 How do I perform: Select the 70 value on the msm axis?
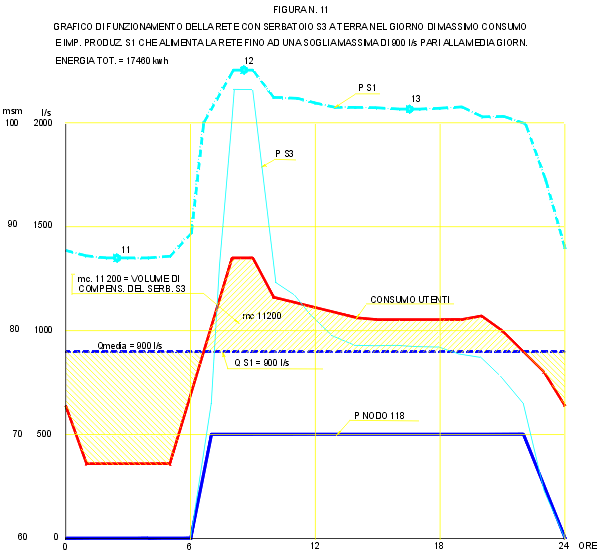click(x=12, y=433)
